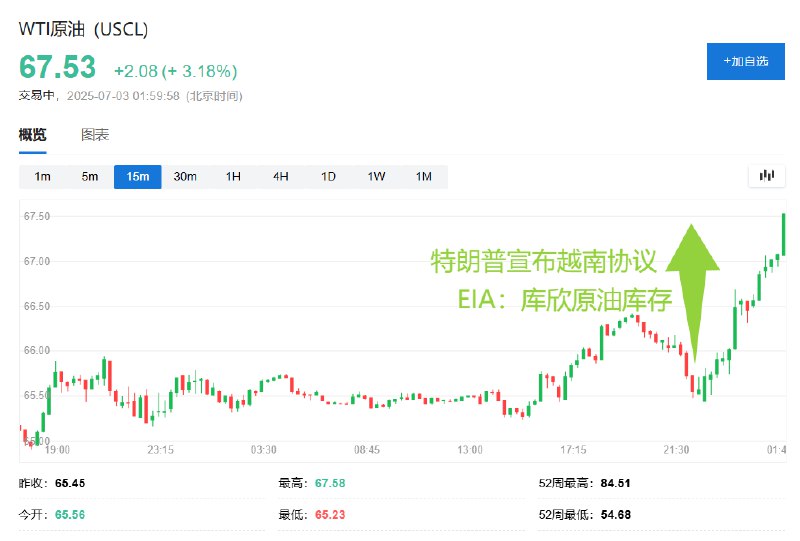Viewport: 800px width, 541px height.
Task: Click the 66.50 price axis label
Action: [x=37, y=306]
